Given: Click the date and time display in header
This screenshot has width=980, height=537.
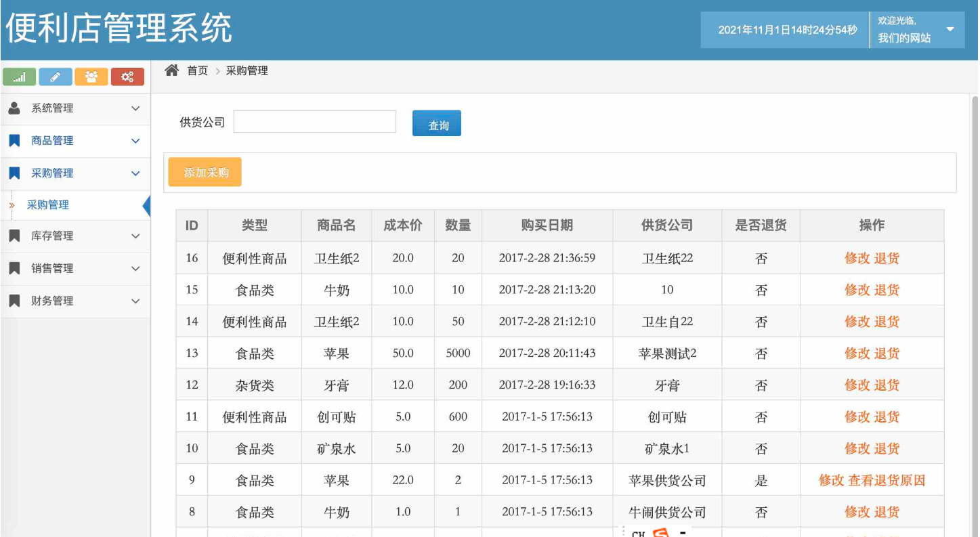Looking at the screenshot, I should click(x=787, y=30).
